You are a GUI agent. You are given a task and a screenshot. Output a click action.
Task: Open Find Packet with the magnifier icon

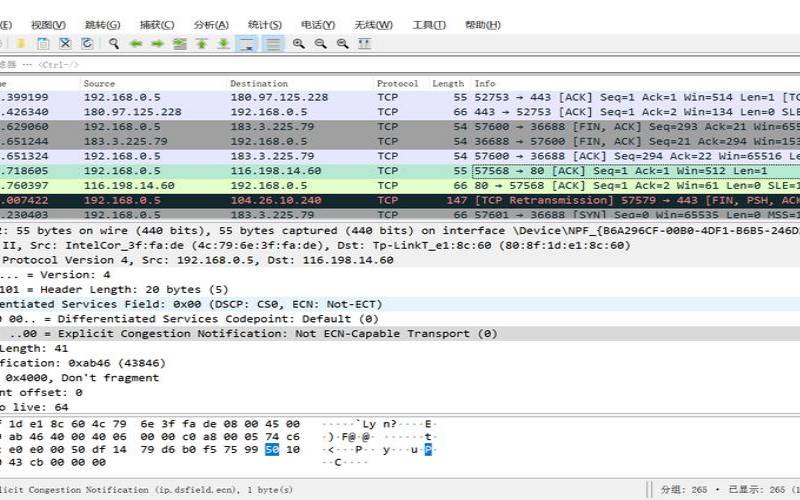[x=114, y=43]
